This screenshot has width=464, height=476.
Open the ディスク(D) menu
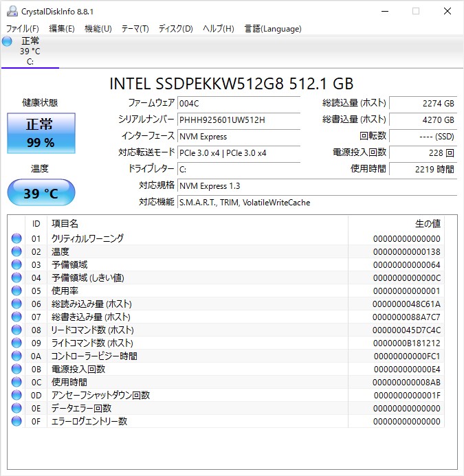[x=176, y=29]
